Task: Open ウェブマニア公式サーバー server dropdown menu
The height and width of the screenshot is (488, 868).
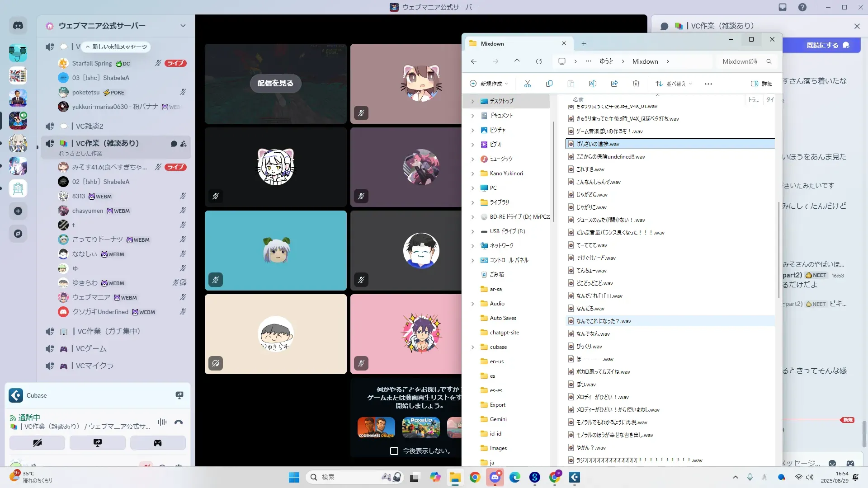Action: [x=183, y=26]
